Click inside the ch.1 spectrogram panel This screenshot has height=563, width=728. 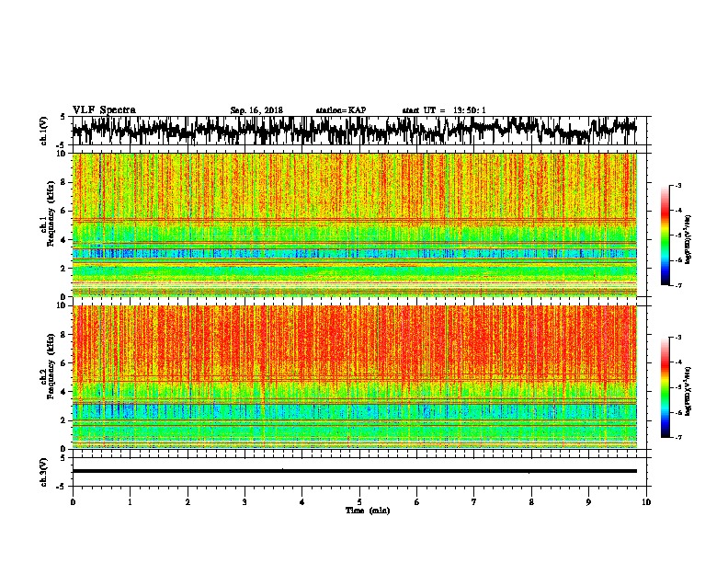pos(354,224)
